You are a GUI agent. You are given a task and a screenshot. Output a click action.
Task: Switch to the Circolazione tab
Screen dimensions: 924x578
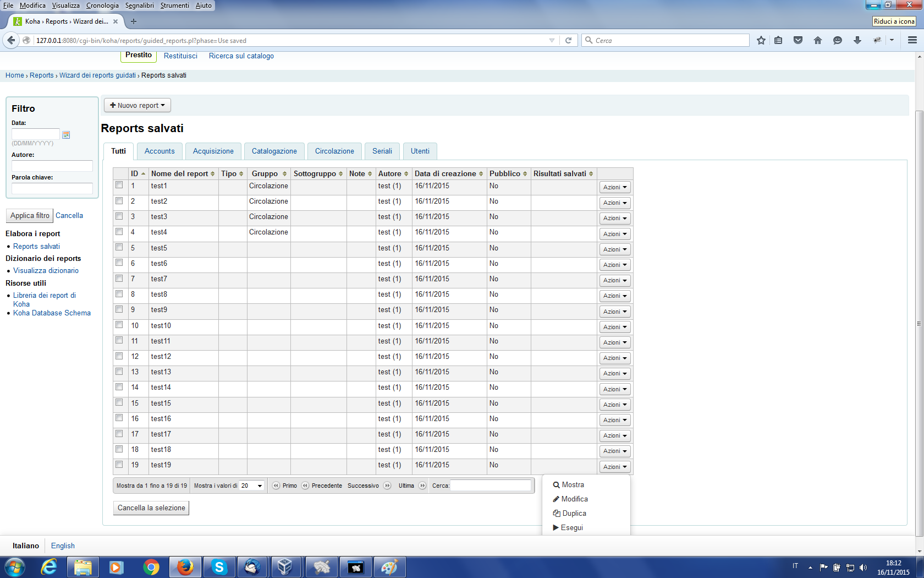pos(334,151)
